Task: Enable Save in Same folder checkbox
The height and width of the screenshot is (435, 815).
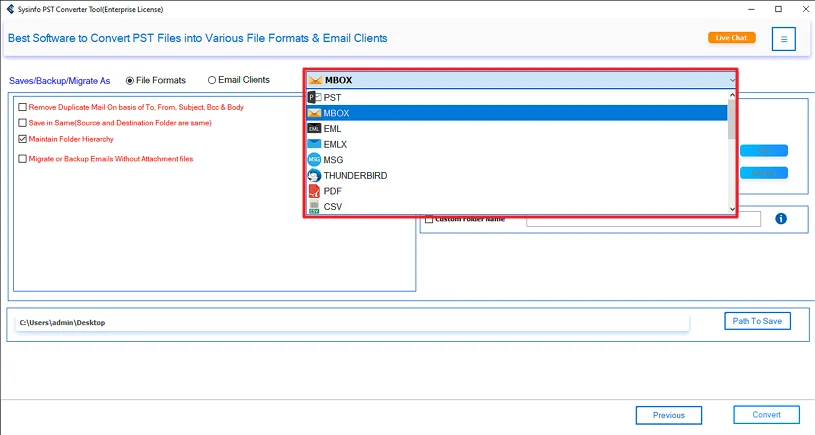Action: (22, 123)
